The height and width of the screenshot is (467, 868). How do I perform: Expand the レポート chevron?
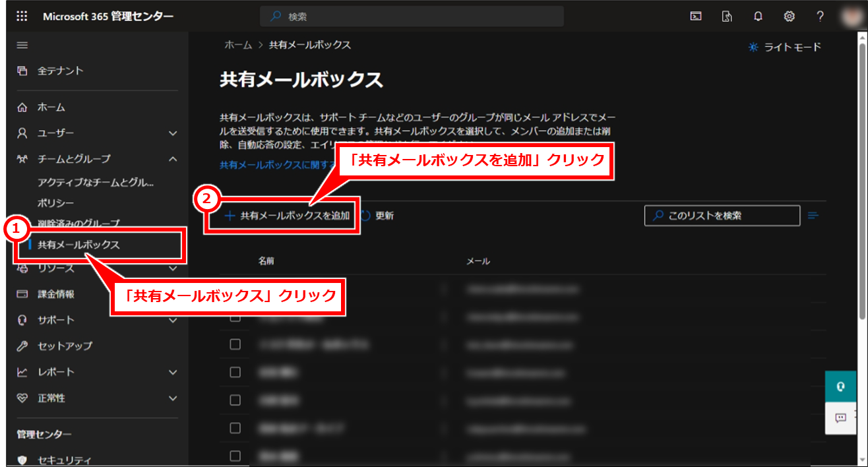point(173,372)
